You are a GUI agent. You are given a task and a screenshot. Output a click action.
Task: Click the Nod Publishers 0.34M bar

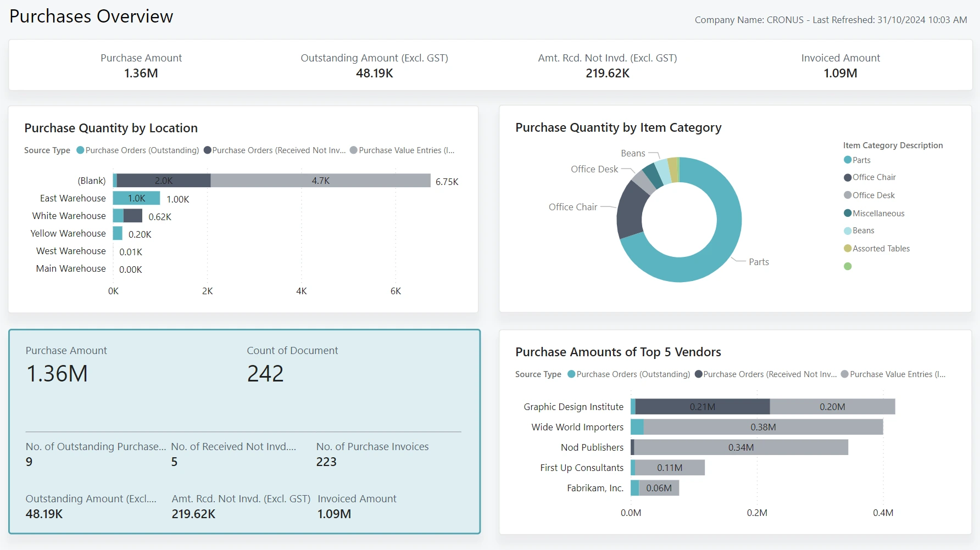click(x=740, y=447)
